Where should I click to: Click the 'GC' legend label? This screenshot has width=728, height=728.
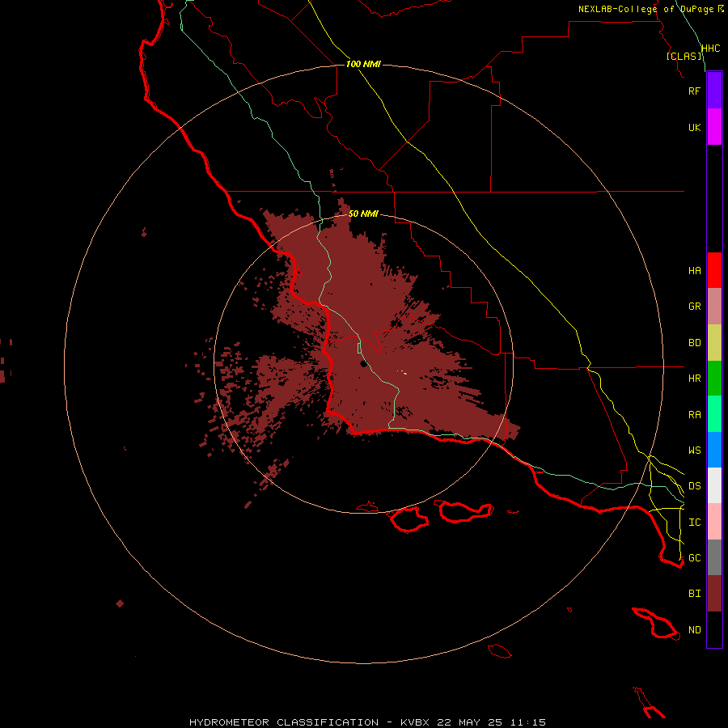[694, 557]
